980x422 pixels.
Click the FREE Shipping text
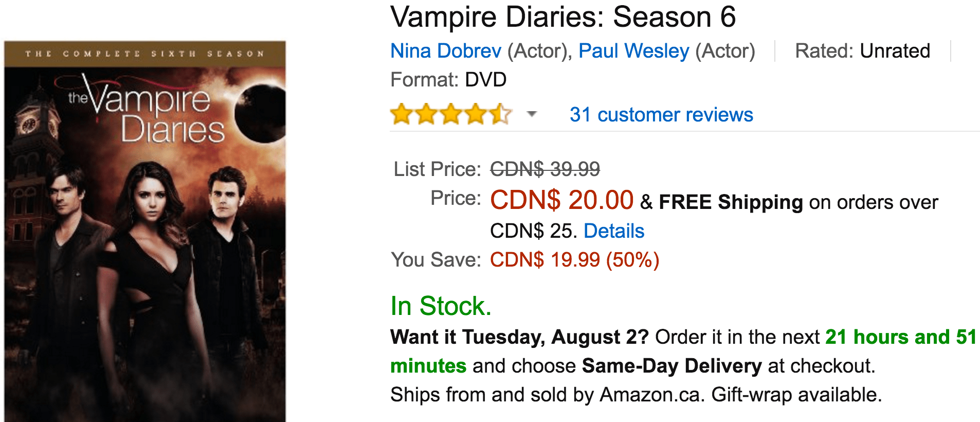(731, 202)
